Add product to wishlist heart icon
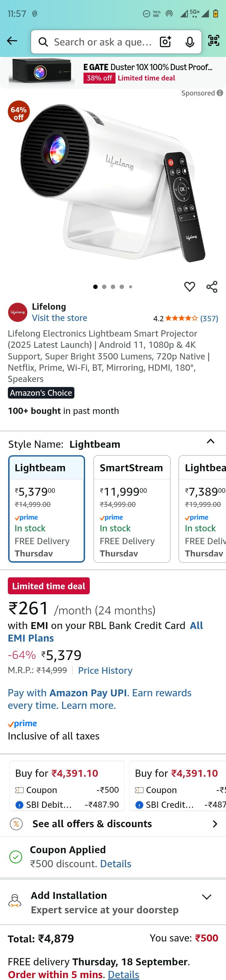Image resolution: width=226 pixels, height=980 pixels. tap(189, 287)
